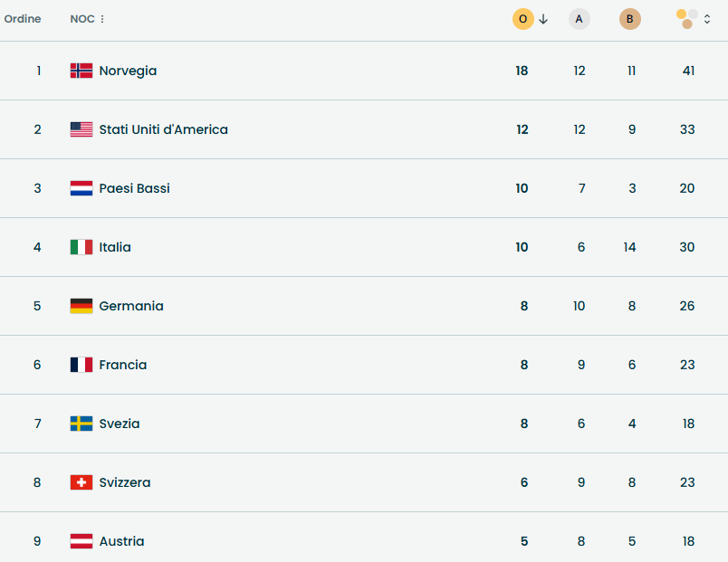The width and height of the screenshot is (728, 562).
Task: Click the Germany flag icon
Action: click(x=81, y=306)
